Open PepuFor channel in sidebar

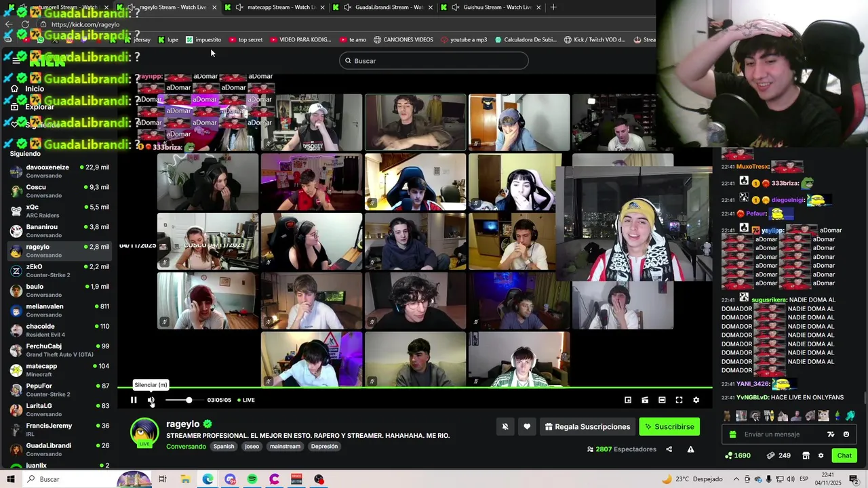pos(59,390)
